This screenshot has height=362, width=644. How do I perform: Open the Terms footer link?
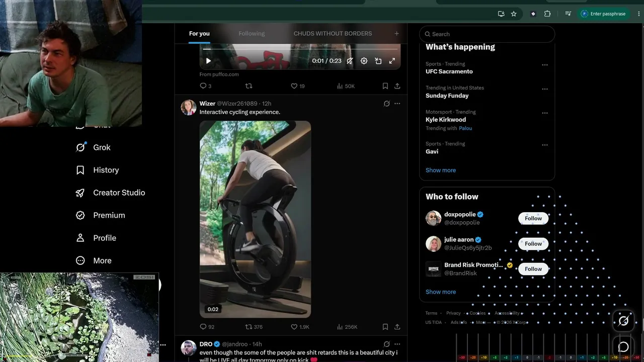(x=431, y=313)
